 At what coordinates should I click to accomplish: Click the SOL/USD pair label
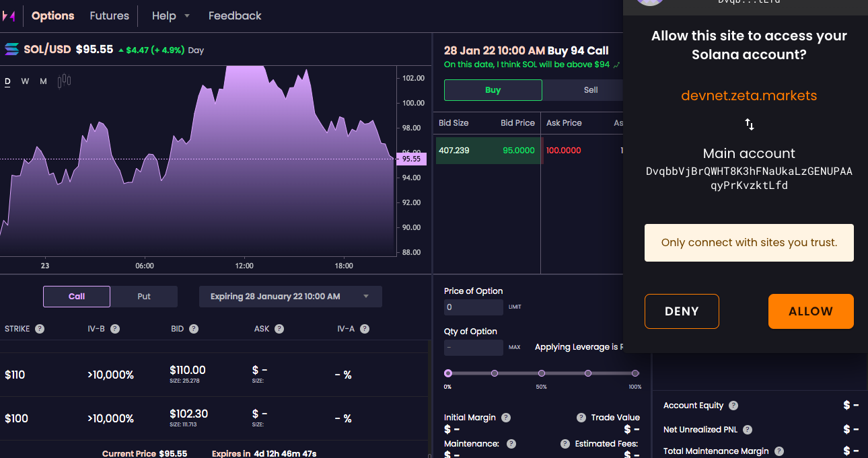click(47, 49)
